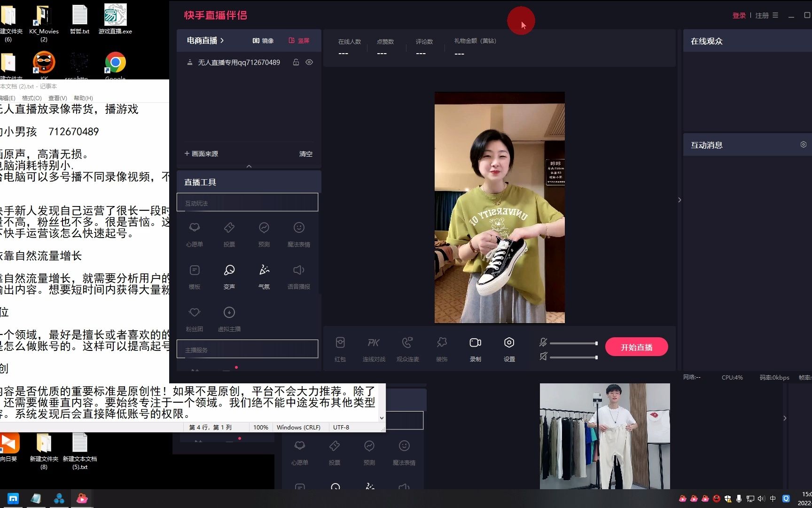The height and width of the screenshot is (508, 812).
Task: Open the 红包 red packet feature
Action: coord(340,349)
